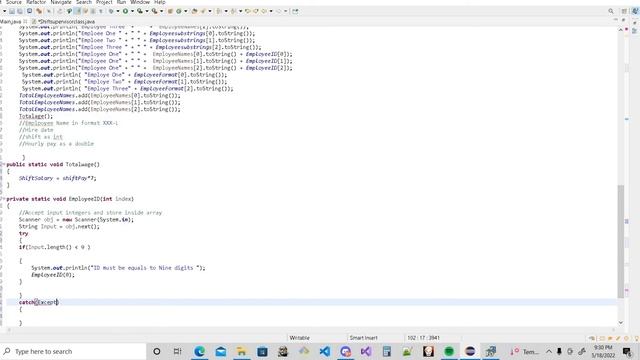
Task: Click the New Java Class icon
Action: click(178, 11)
